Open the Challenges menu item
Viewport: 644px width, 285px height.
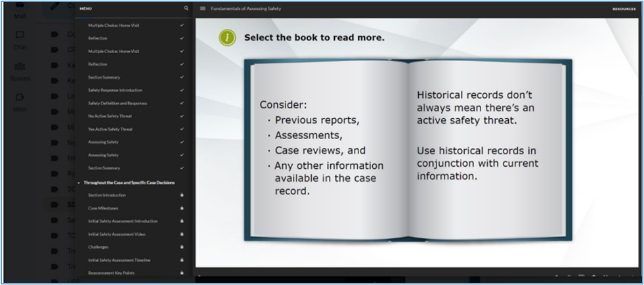click(x=98, y=247)
